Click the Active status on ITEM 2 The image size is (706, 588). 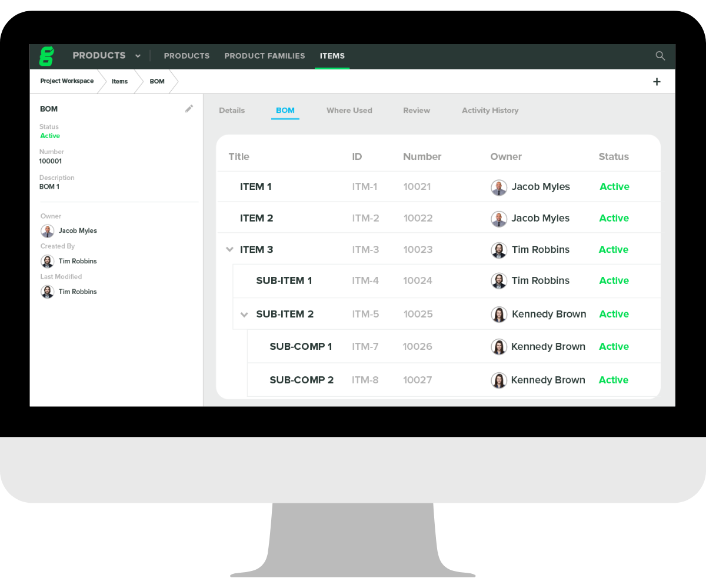[x=614, y=218]
